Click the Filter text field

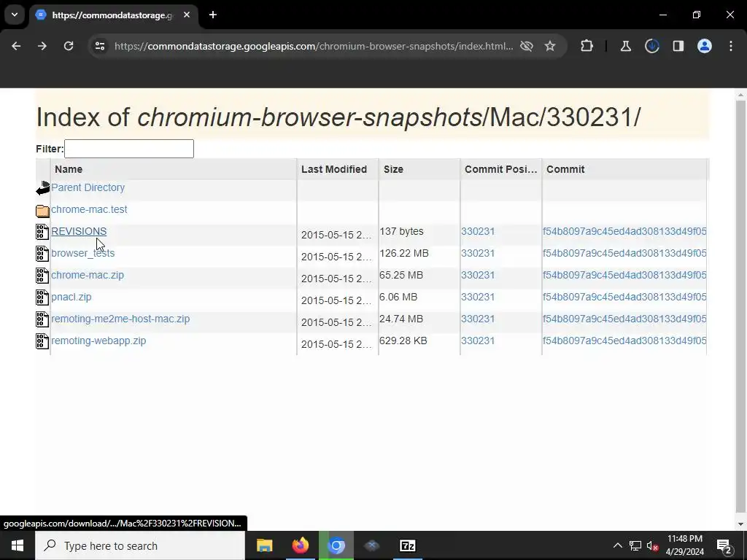pos(129,149)
